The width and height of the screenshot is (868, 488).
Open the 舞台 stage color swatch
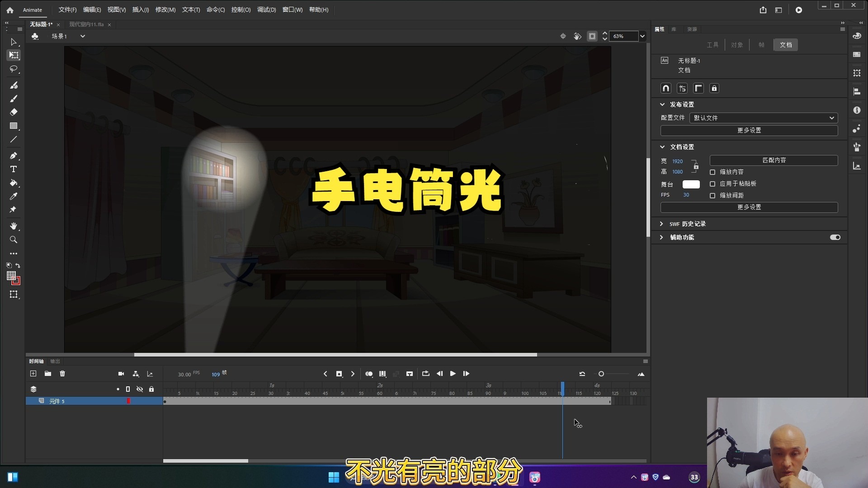[x=691, y=184]
